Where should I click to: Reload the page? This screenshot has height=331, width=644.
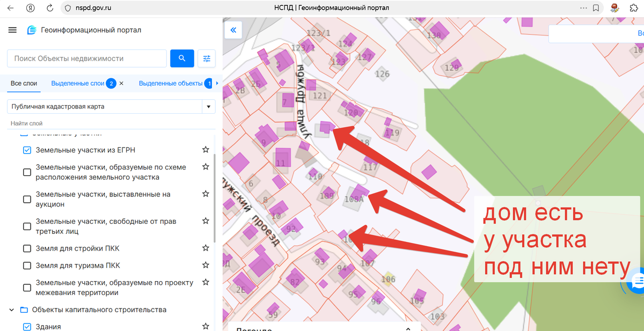[x=50, y=8]
